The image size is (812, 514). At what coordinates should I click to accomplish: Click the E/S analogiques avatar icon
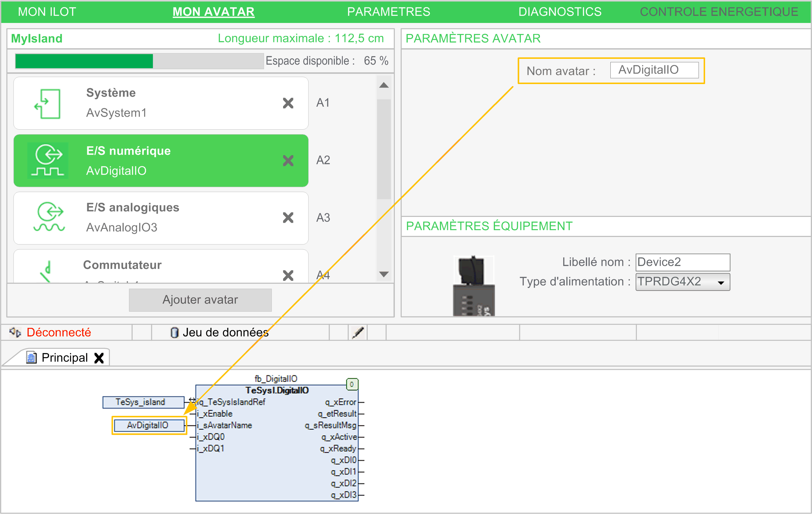coord(49,217)
